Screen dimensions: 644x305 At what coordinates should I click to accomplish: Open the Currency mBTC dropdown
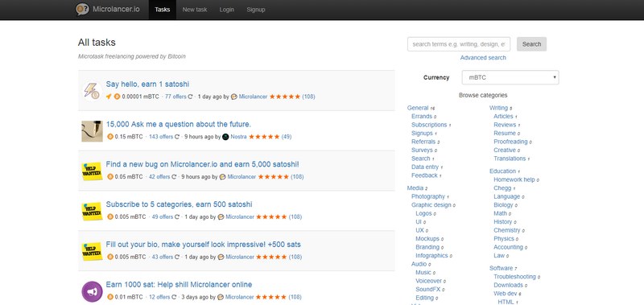[510, 77]
